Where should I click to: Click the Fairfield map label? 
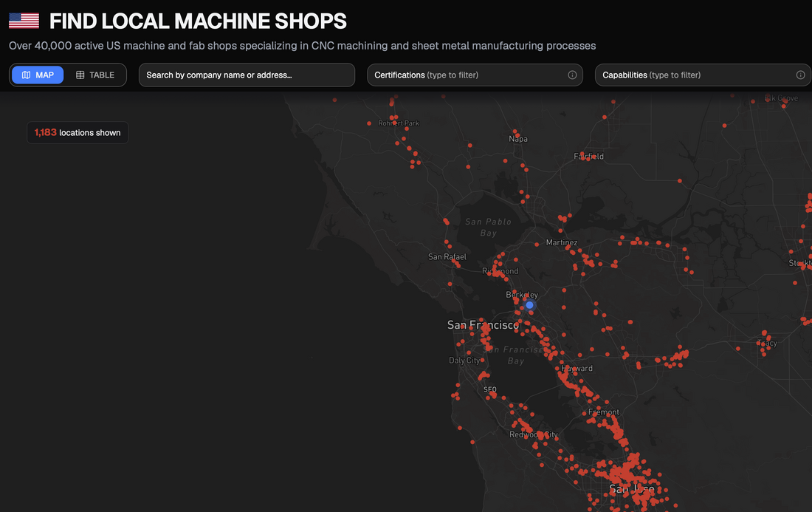coord(588,156)
